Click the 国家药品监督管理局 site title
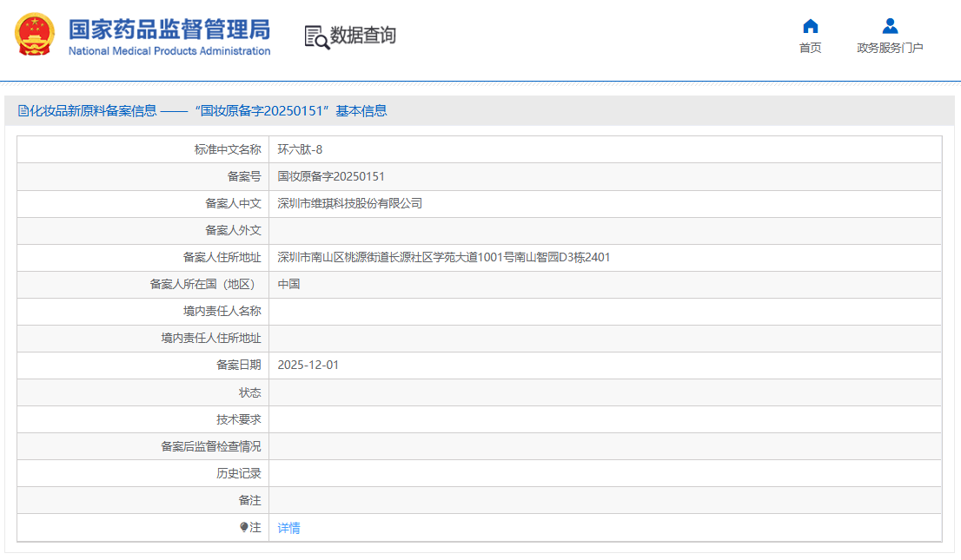The image size is (961, 560). 169,28
